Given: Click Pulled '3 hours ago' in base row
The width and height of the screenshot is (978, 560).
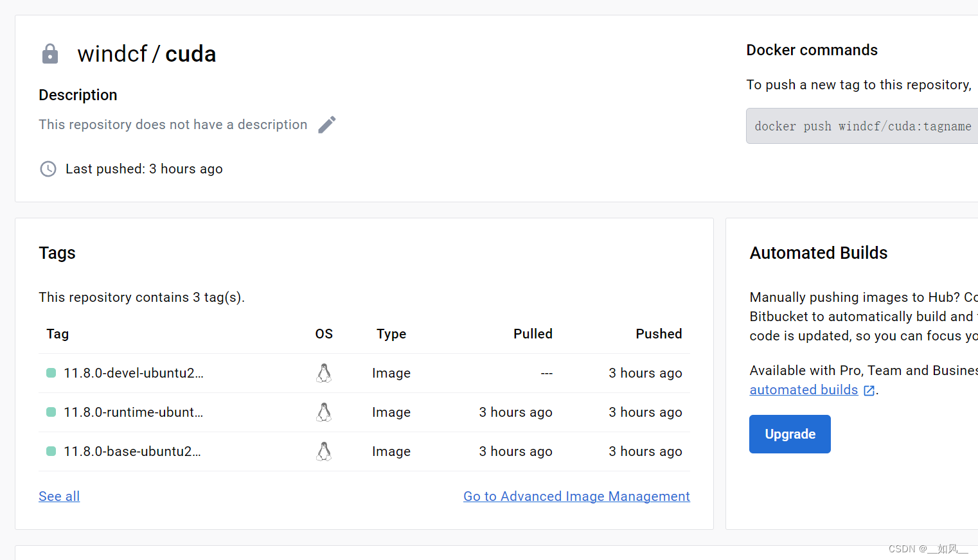Looking at the screenshot, I should (515, 451).
